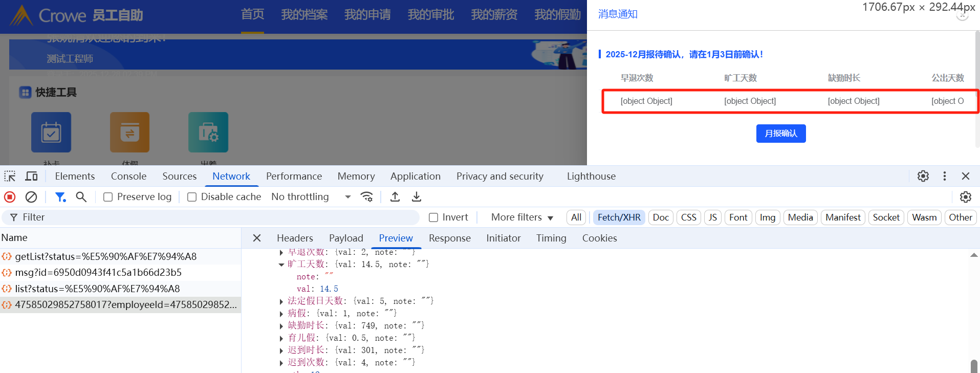Open DevTools three-dot customize menu
Screen dimensions: 980x373
coord(945,176)
